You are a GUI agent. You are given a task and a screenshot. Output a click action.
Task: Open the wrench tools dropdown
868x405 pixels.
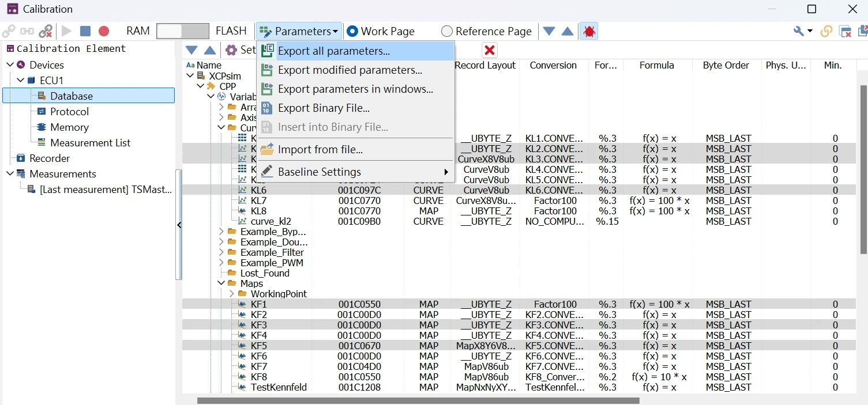(x=803, y=31)
